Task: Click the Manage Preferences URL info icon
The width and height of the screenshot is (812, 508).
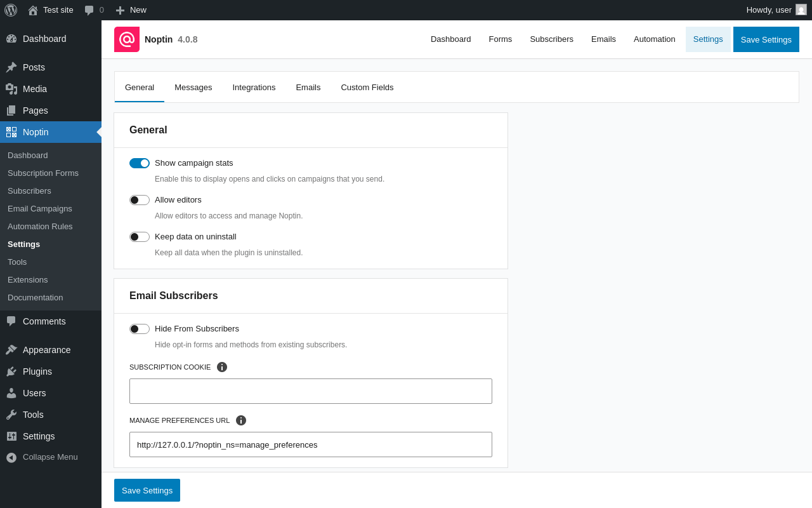Action: (x=241, y=420)
